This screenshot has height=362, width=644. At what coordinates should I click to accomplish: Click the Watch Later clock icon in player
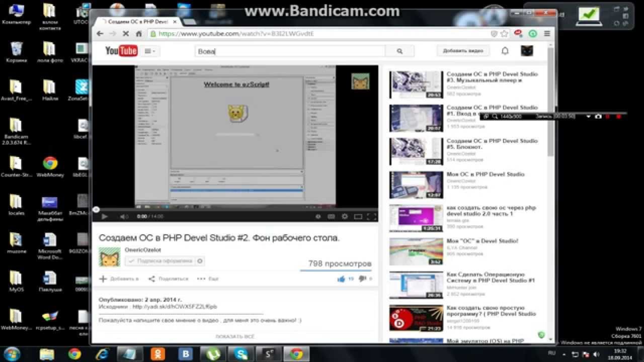pos(318,217)
